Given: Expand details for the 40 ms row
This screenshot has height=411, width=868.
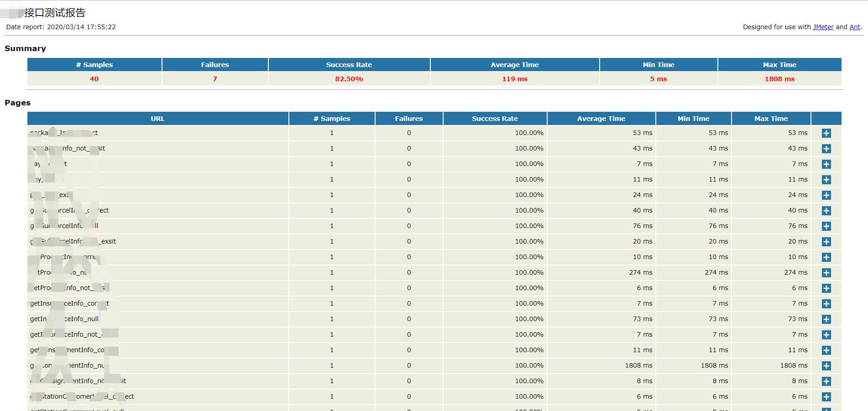Looking at the screenshot, I should coord(826,211).
